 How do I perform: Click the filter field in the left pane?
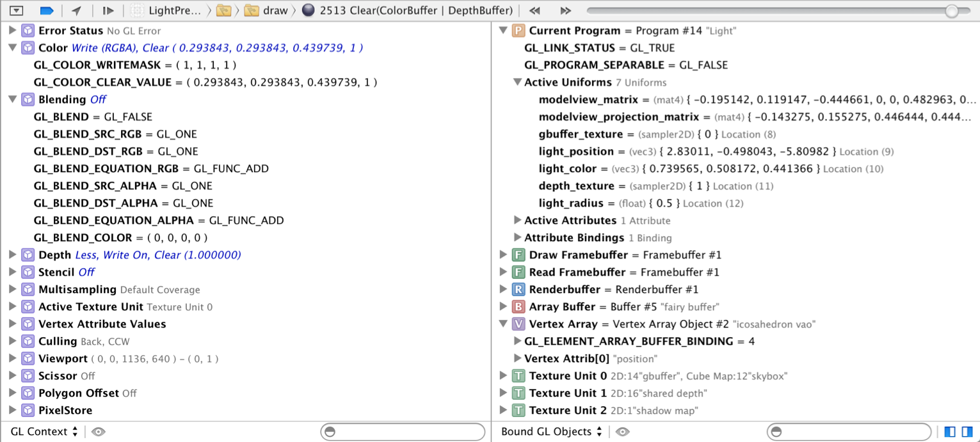[x=403, y=432]
